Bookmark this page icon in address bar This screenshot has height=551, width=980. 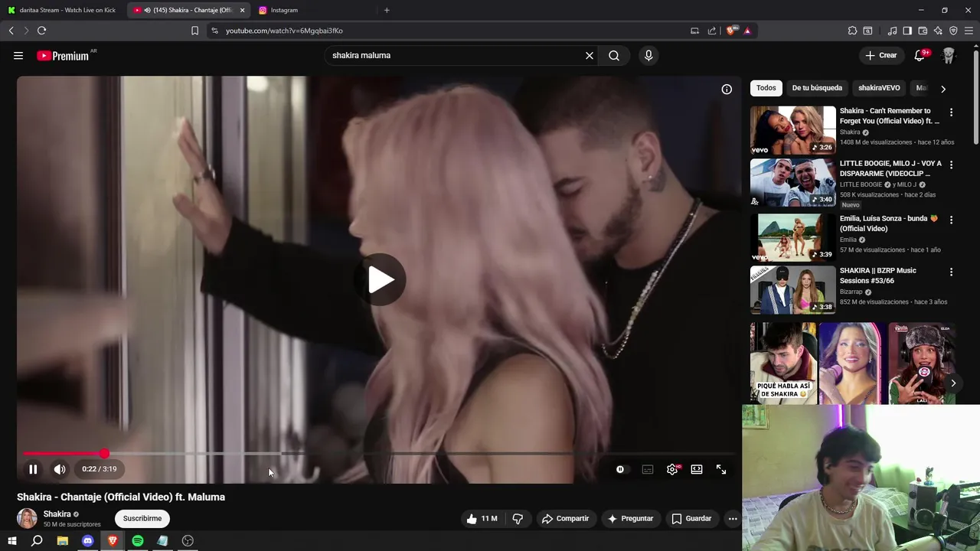pos(194,31)
